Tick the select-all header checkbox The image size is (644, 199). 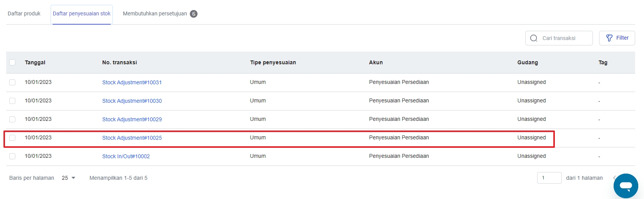(x=12, y=62)
